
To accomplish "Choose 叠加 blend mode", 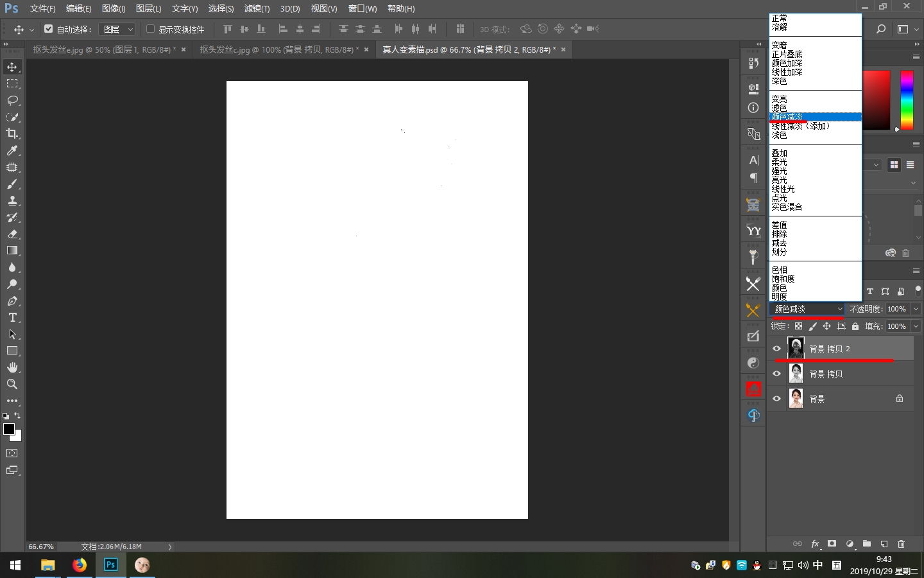I will pos(779,153).
